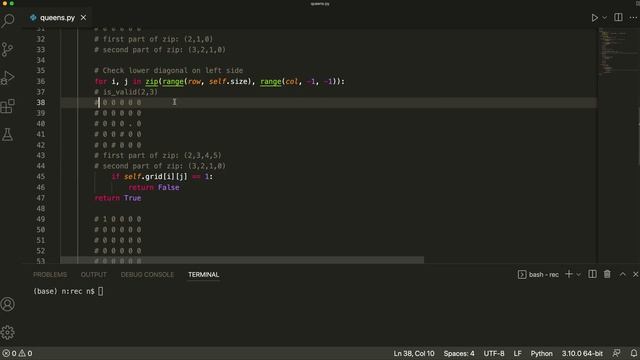Open errors and warnings status indicator
The width and height of the screenshot is (640, 360).
(17, 353)
